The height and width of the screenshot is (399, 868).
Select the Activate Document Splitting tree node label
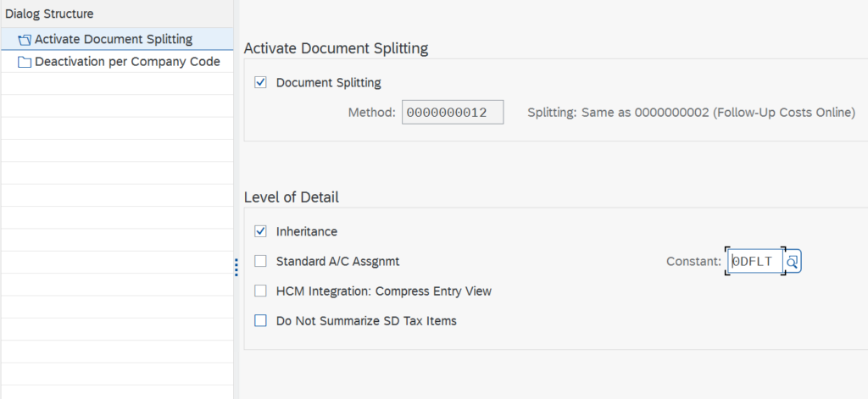(114, 39)
